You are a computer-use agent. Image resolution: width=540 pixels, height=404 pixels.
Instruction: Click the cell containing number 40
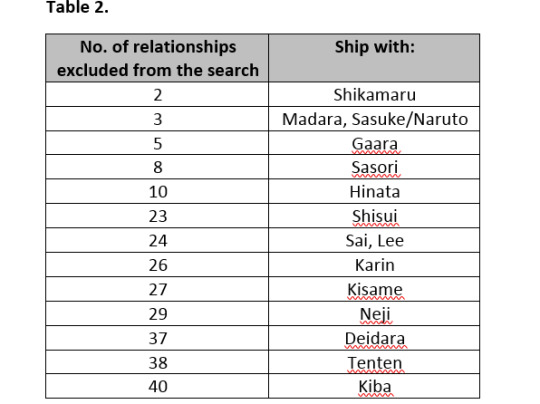[x=157, y=386]
